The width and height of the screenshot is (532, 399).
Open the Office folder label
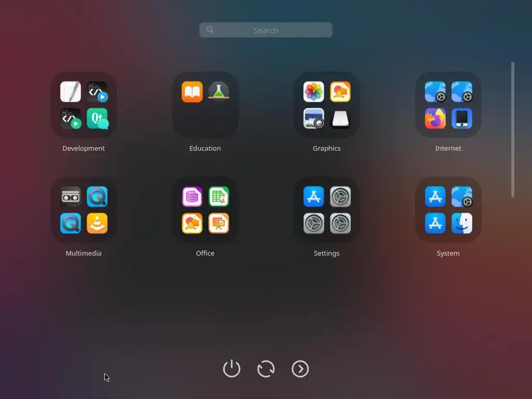(x=205, y=253)
